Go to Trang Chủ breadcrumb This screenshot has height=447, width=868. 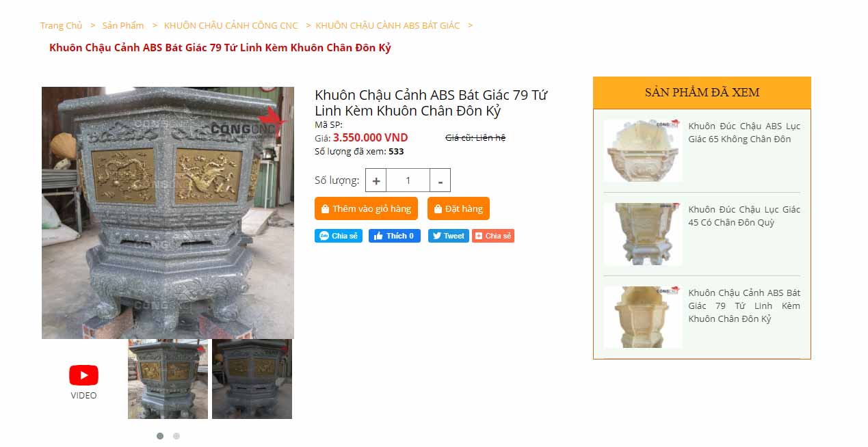(61, 25)
